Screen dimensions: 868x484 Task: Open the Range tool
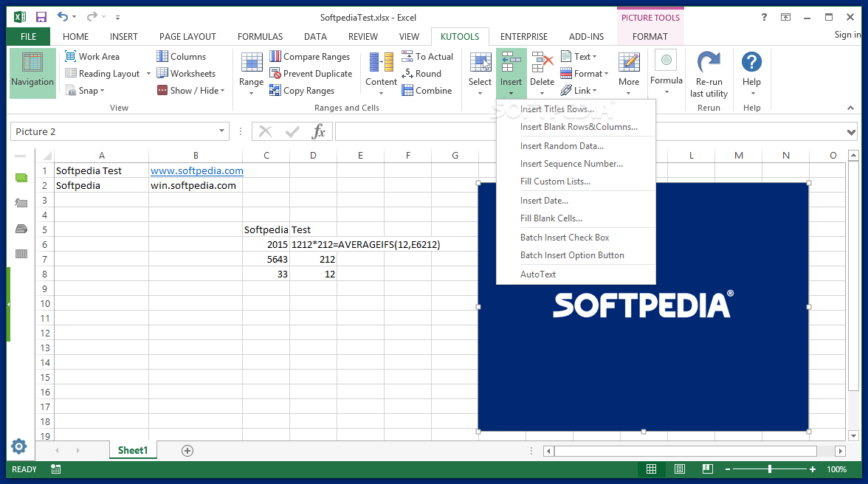click(x=251, y=73)
